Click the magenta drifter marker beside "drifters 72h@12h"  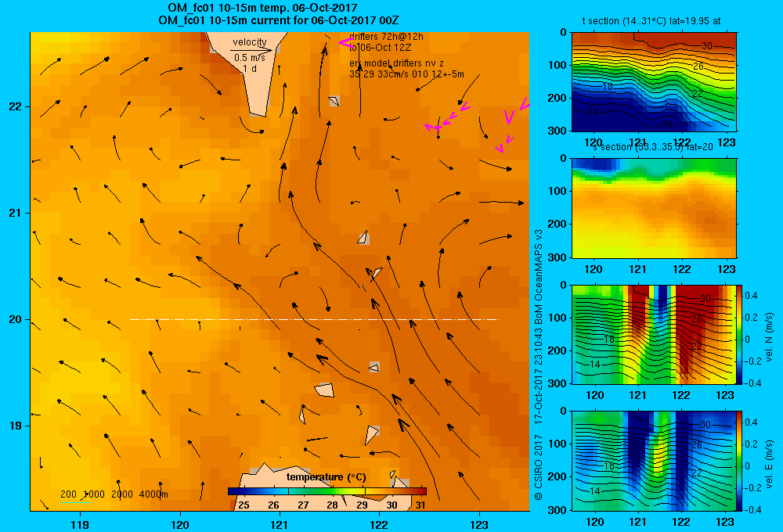pos(346,42)
